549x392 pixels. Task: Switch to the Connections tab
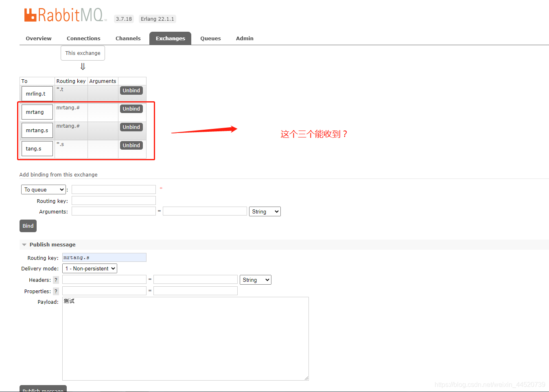click(x=83, y=38)
